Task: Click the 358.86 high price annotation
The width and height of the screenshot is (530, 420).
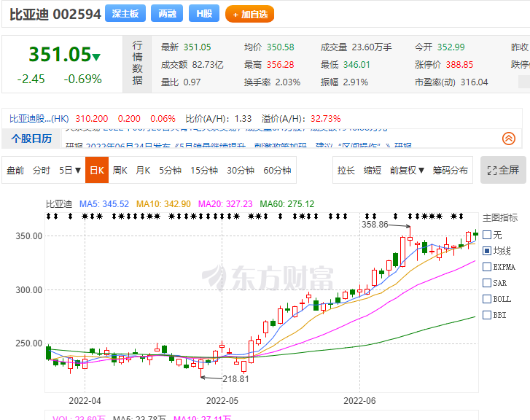Action: coord(375,225)
